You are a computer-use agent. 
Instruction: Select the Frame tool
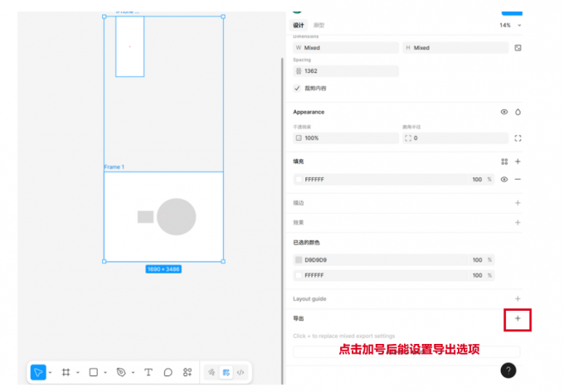tap(66, 372)
